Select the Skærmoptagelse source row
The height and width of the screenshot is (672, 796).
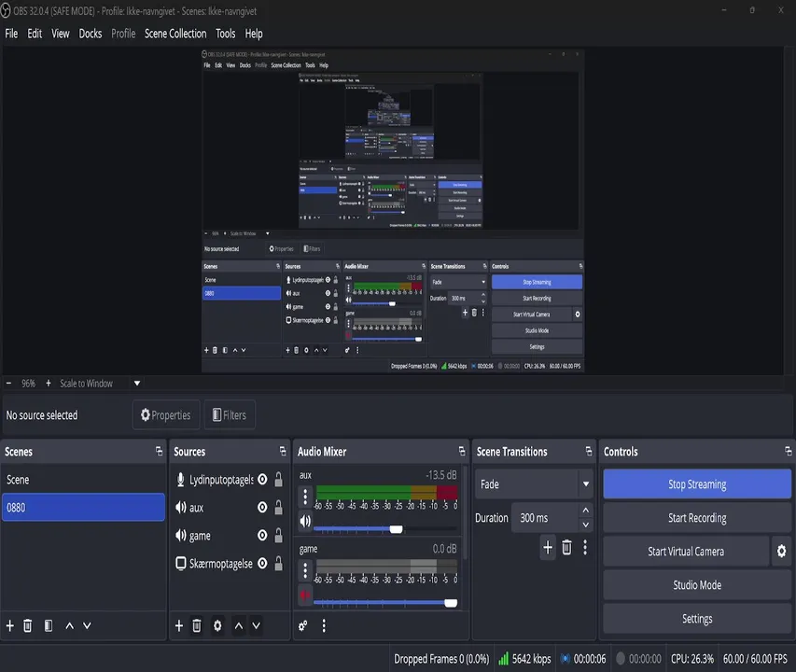click(229, 564)
